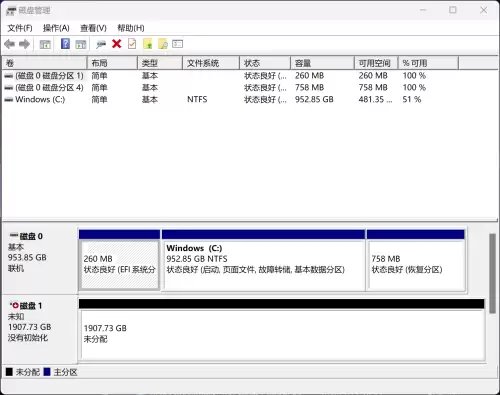Viewport: 500px width, 395px height.
Task: Click the yellow folder with green arrow icon
Action: (x=147, y=44)
